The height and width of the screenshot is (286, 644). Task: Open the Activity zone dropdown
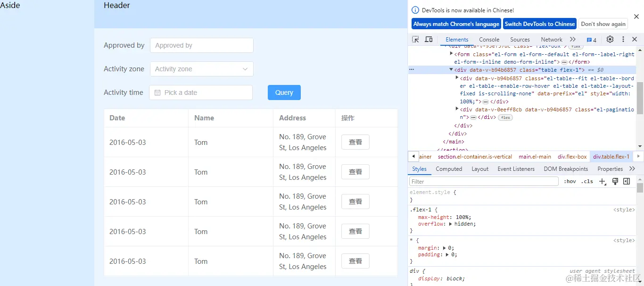tap(202, 69)
